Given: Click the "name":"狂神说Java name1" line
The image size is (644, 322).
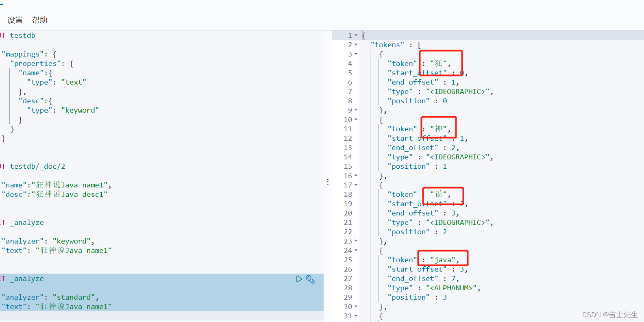Looking at the screenshot, I should (x=57, y=185).
